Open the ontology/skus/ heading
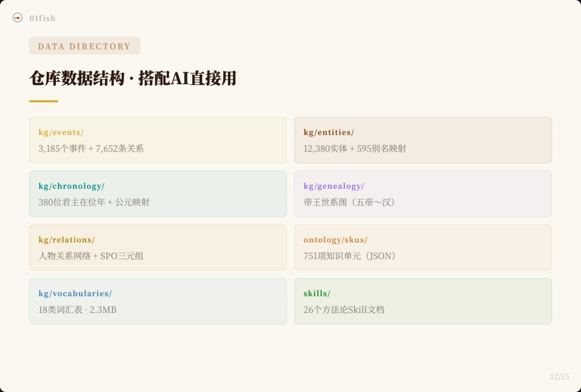Screen dimensions: 581x392 pos(335,240)
